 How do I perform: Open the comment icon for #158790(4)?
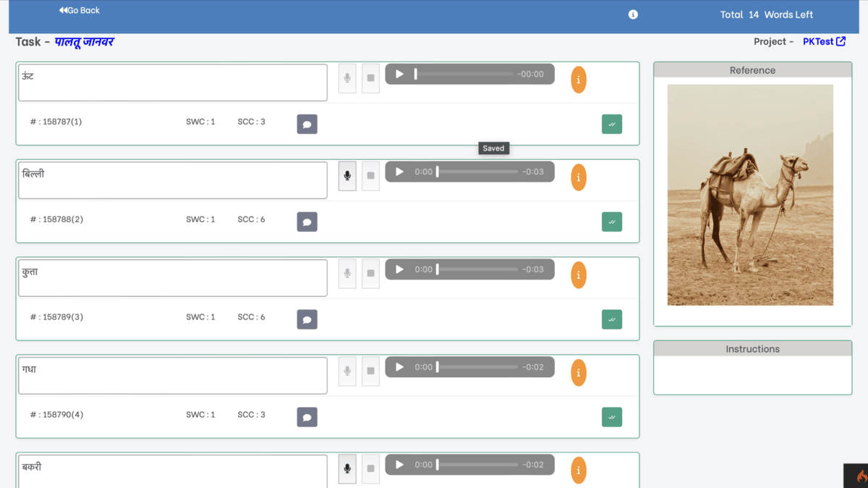coord(307,418)
